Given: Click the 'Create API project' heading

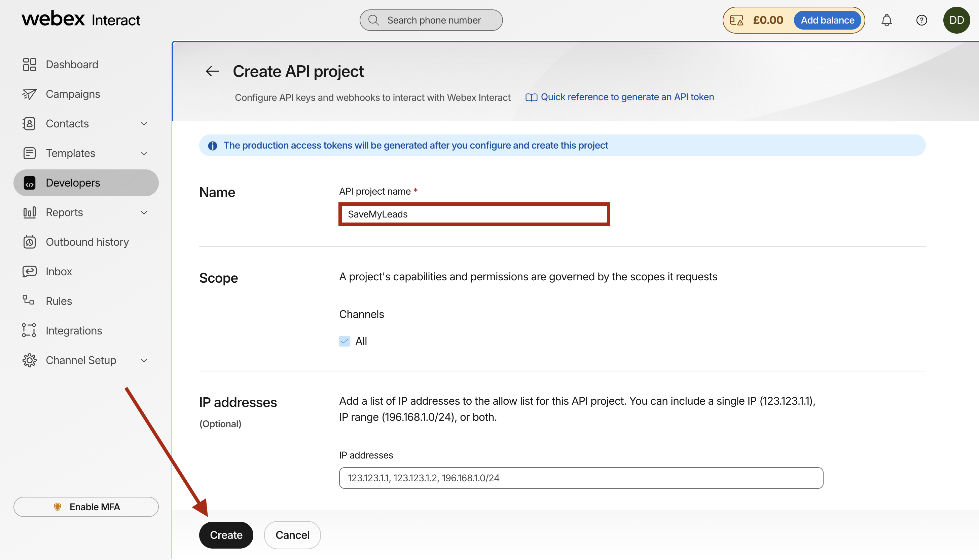Looking at the screenshot, I should 298,72.
